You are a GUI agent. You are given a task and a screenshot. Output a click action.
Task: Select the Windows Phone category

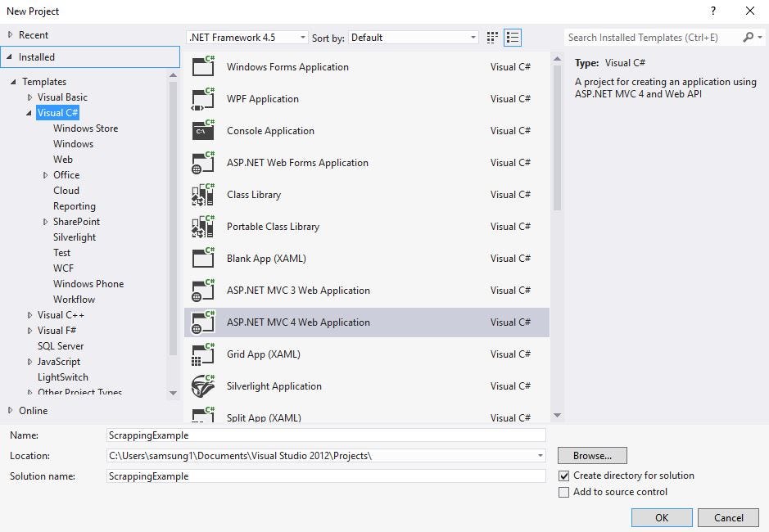pyautogui.click(x=88, y=284)
